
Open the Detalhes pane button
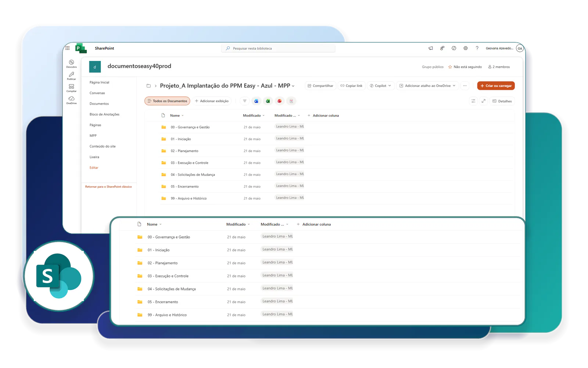(x=502, y=101)
